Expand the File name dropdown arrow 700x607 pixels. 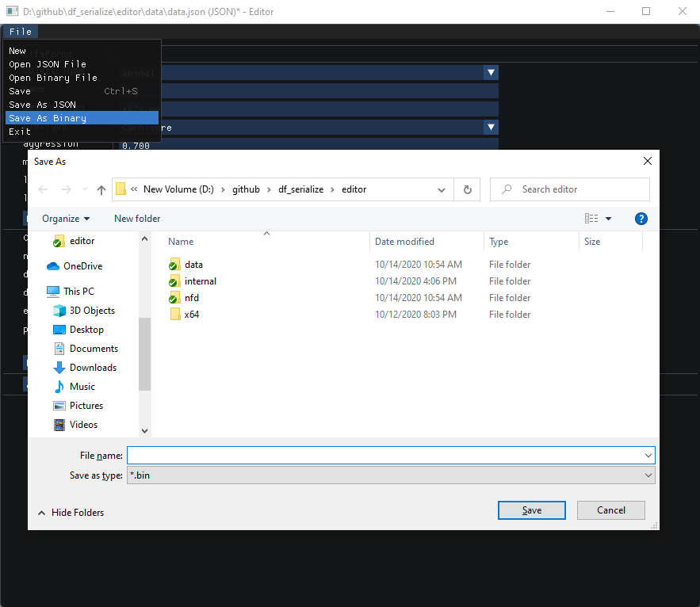[x=648, y=455]
